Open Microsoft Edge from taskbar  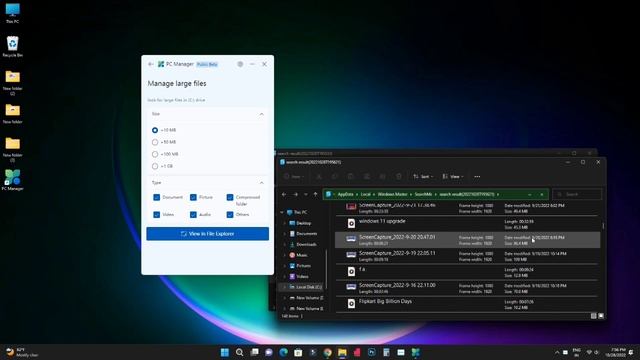(x=283, y=352)
